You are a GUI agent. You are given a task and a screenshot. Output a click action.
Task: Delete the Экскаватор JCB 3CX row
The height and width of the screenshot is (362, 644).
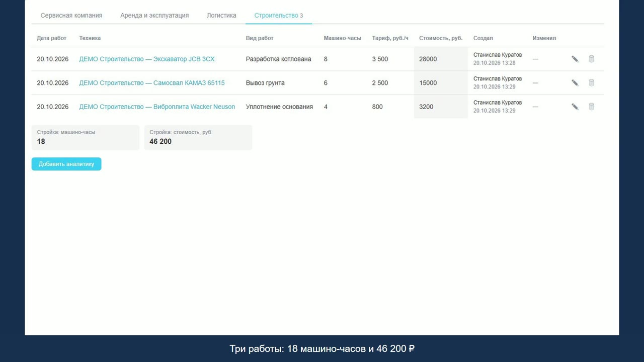point(591,59)
